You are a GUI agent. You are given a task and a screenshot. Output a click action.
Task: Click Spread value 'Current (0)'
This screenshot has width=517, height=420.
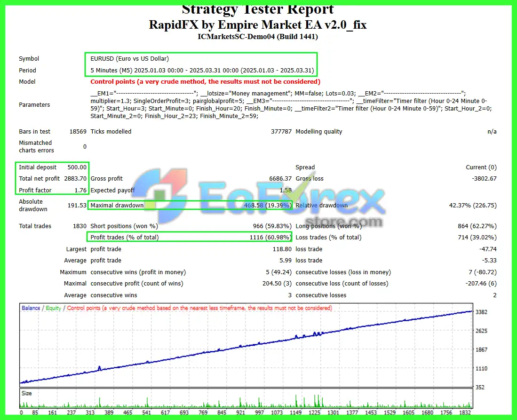click(481, 167)
